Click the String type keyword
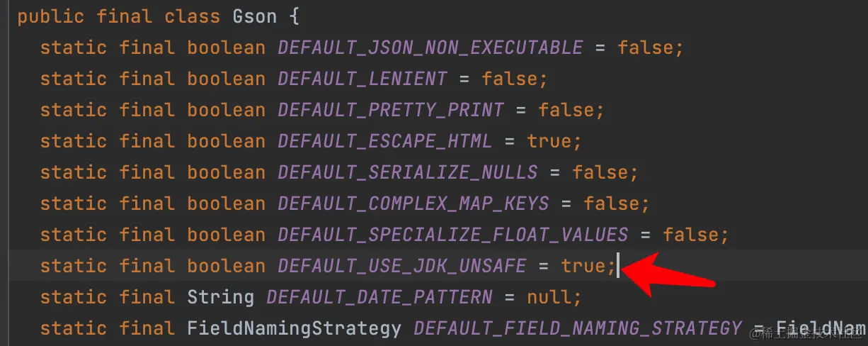868x346 pixels. [221, 297]
